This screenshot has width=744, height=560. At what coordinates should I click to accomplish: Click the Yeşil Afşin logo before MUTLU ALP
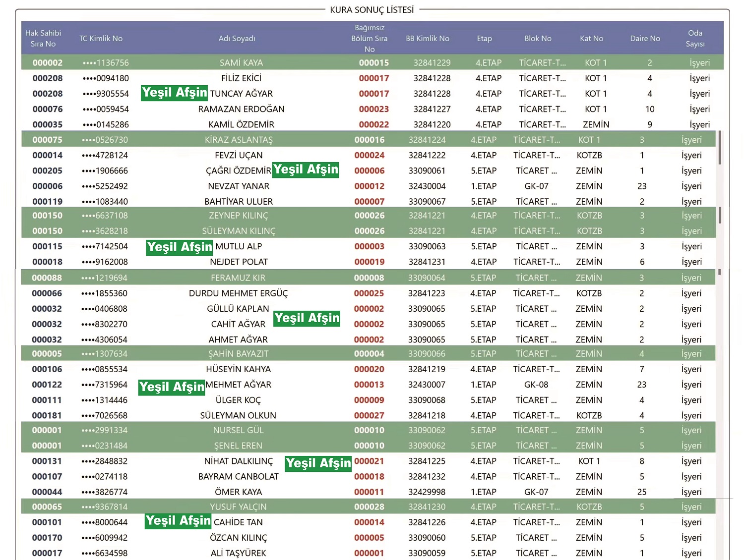tap(180, 247)
